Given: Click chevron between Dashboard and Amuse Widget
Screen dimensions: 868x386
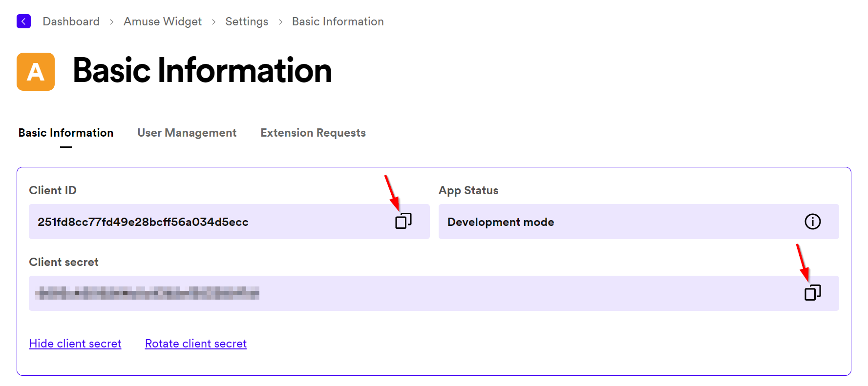Looking at the screenshot, I should (x=112, y=22).
